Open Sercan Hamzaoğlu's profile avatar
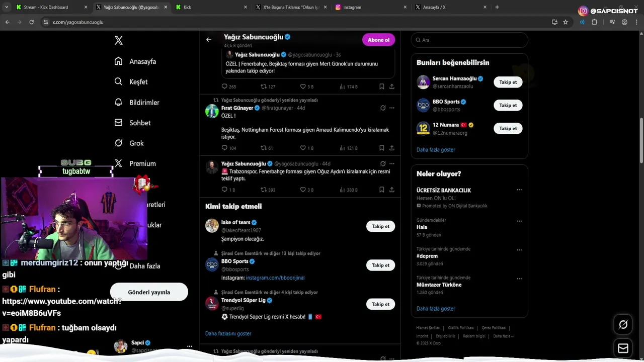The image size is (644, 362). (423, 82)
